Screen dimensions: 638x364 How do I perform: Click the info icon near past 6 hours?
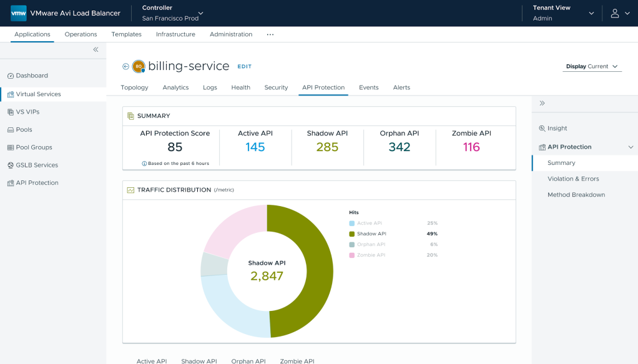[144, 164]
